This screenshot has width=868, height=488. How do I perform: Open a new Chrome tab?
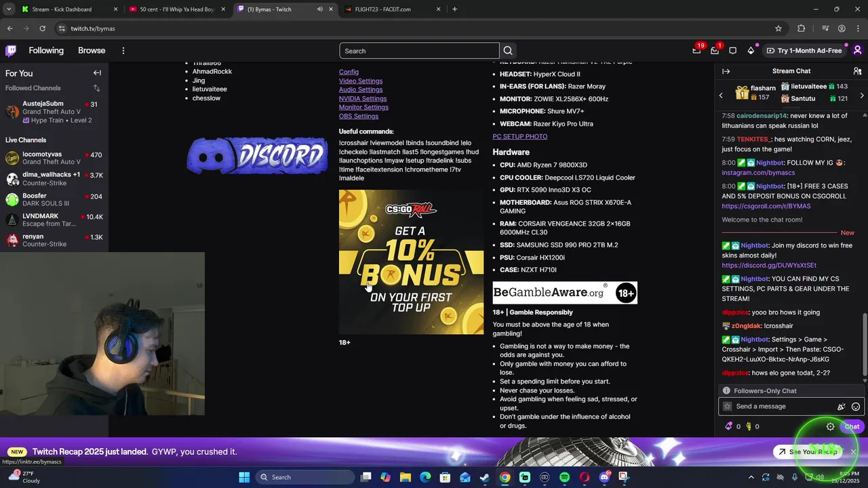click(x=454, y=9)
